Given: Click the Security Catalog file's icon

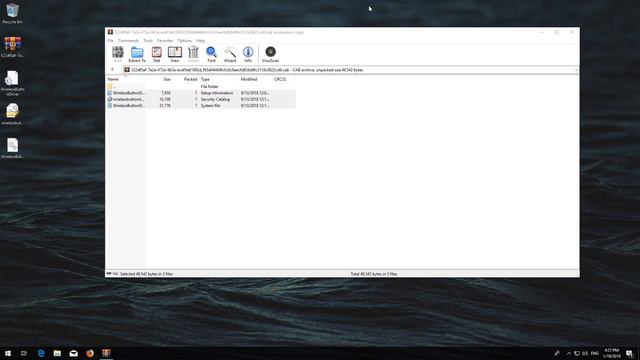Looking at the screenshot, I should click(x=109, y=99).
